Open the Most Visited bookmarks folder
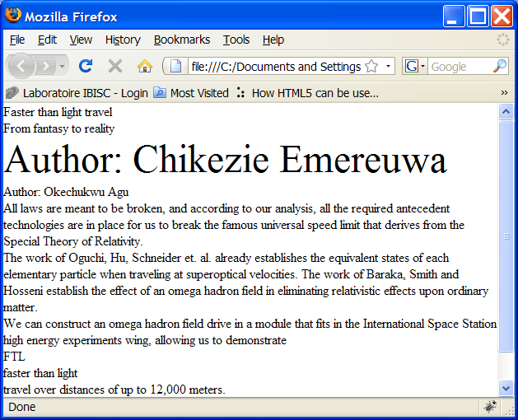Image resolution: width=518 pixels, height=420 pixels. [191, 93]
